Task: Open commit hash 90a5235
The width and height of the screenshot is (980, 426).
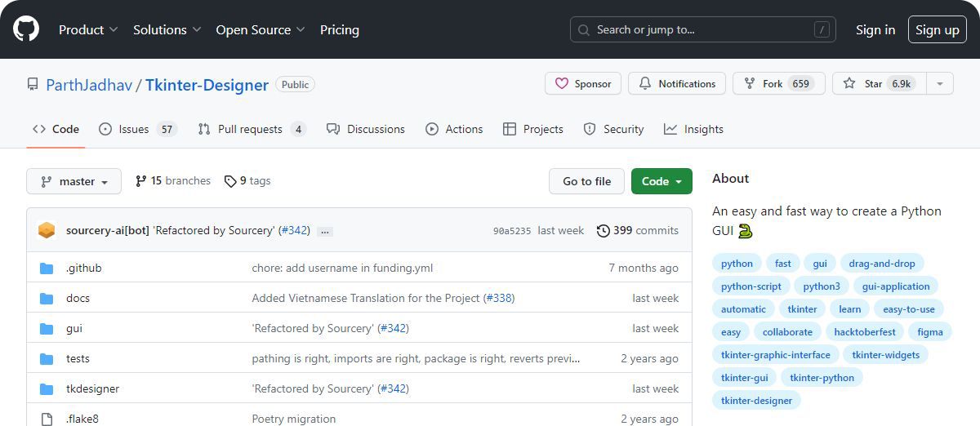Action: (x=512, y=231)
